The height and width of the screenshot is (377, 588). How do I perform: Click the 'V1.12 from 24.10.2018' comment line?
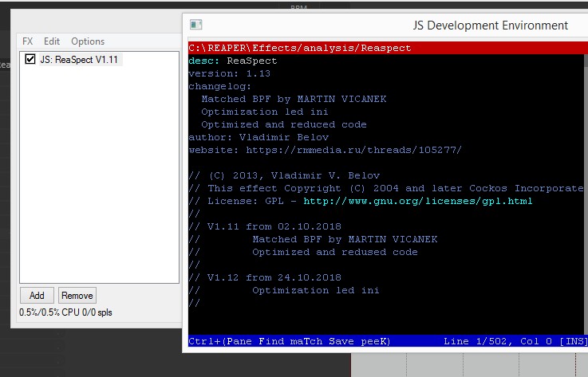[x=265, y=277]
